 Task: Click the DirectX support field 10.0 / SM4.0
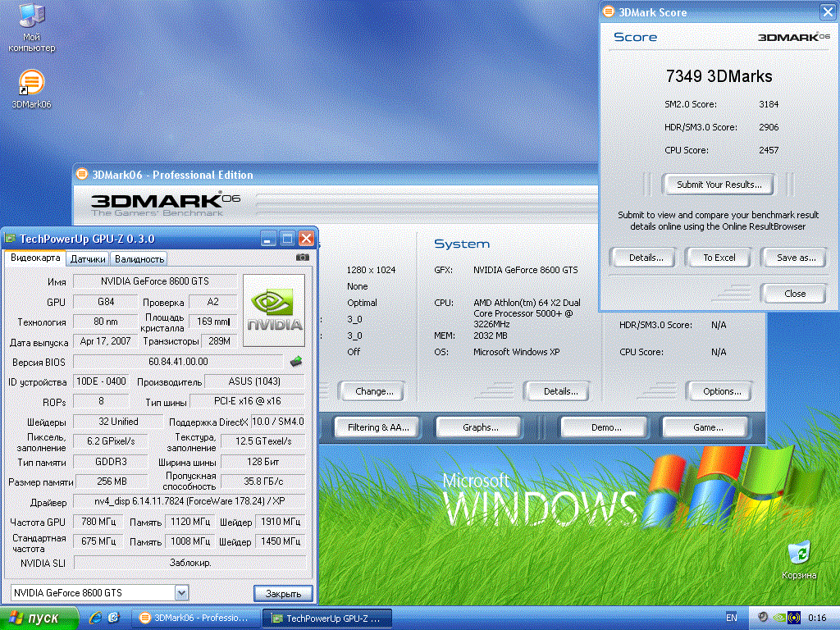click(277, 422)
